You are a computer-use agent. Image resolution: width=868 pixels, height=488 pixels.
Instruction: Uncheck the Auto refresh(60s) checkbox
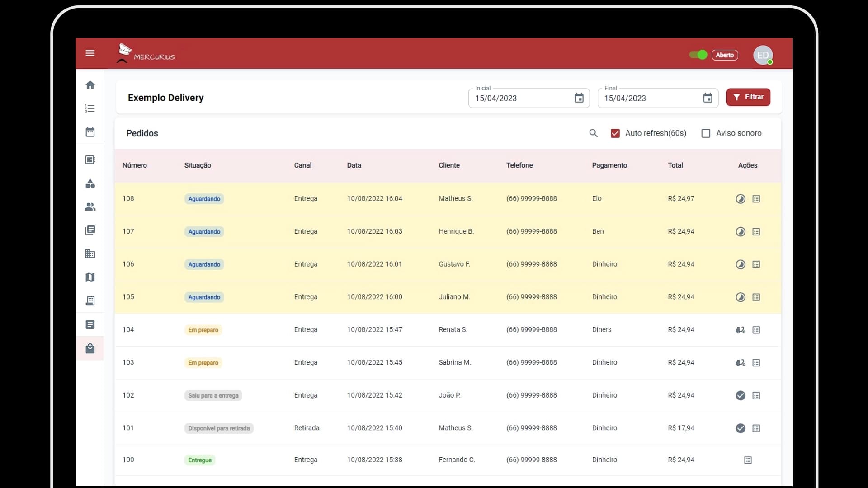click(x=615, y=133)
